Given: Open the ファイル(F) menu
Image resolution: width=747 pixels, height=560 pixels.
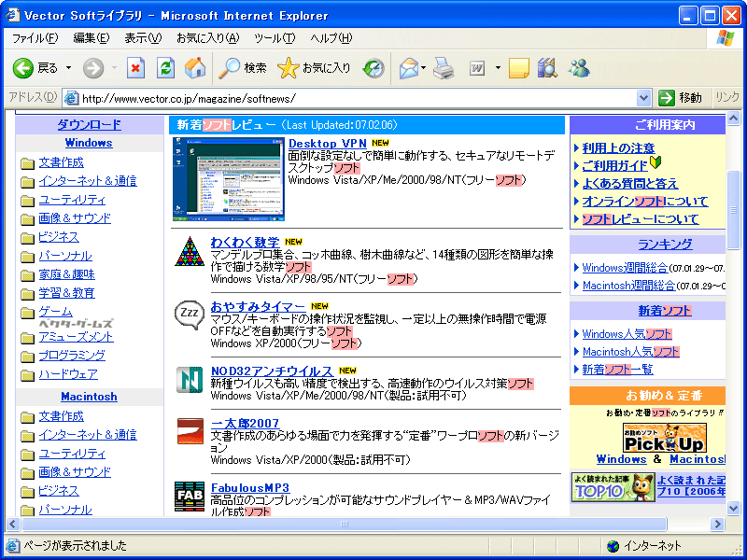Looking at the screenshot, I should click(x=35, y=38).
